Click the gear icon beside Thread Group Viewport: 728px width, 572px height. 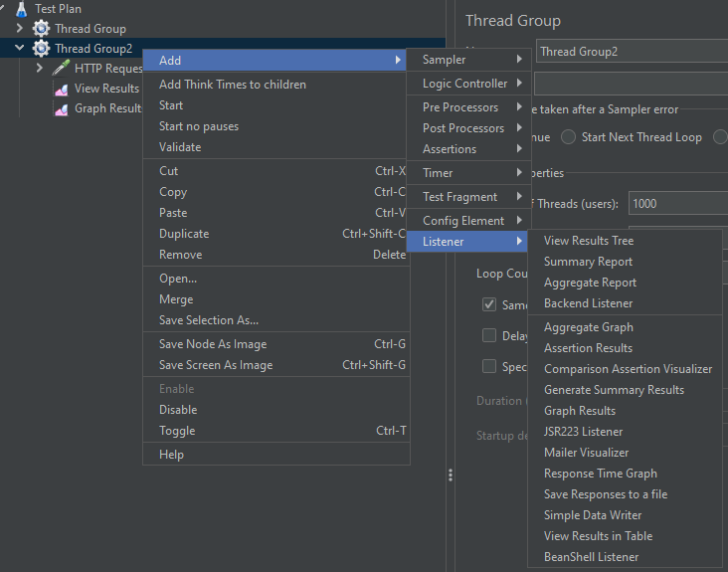click(41, 29)
